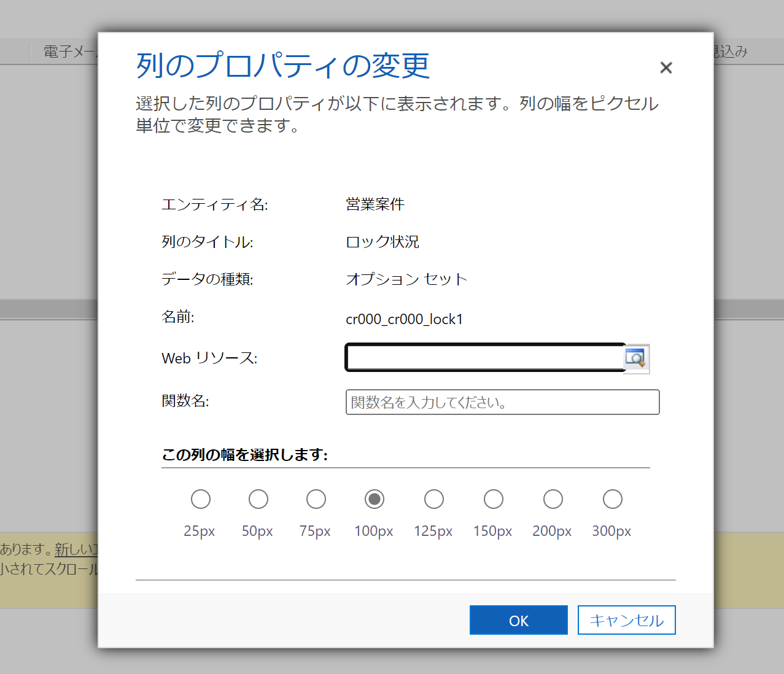Image resolution: width=784 pixels, height=674 pixels.
Task: Click the 営業案件 entity name value
Action: 375,204
